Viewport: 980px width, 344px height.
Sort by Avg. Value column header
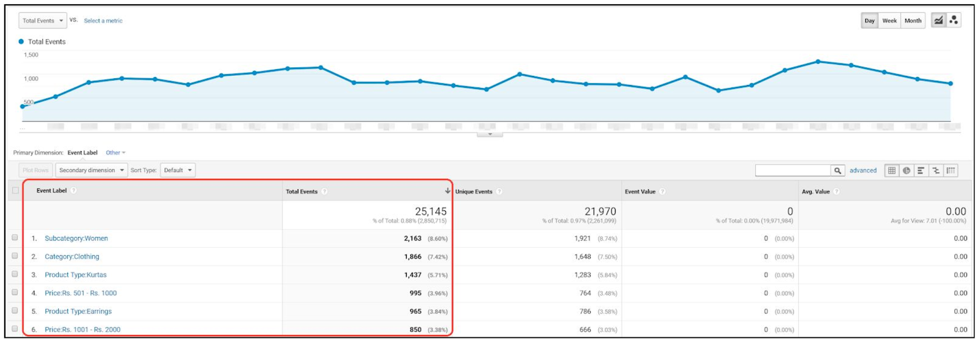point(816,192)
